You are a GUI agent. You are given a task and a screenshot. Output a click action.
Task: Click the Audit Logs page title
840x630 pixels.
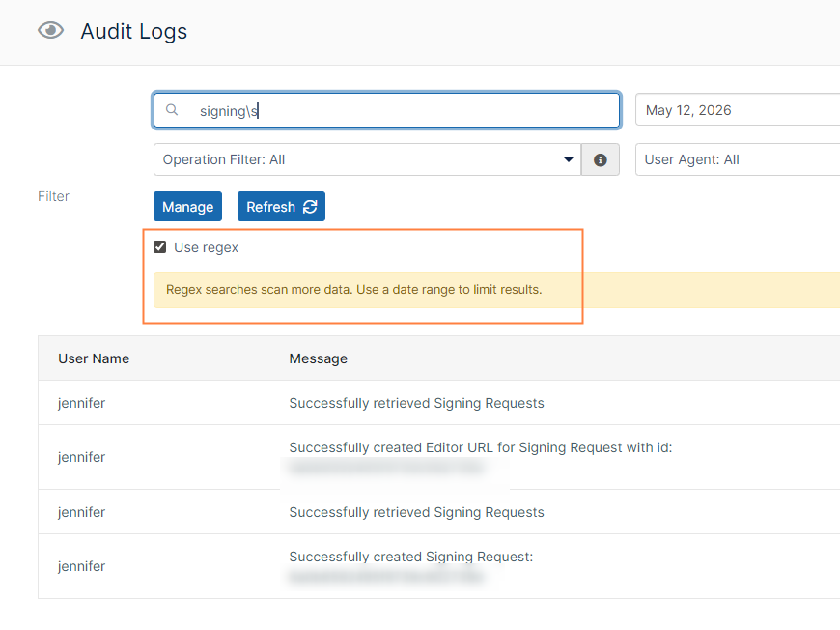pos(134,31)
